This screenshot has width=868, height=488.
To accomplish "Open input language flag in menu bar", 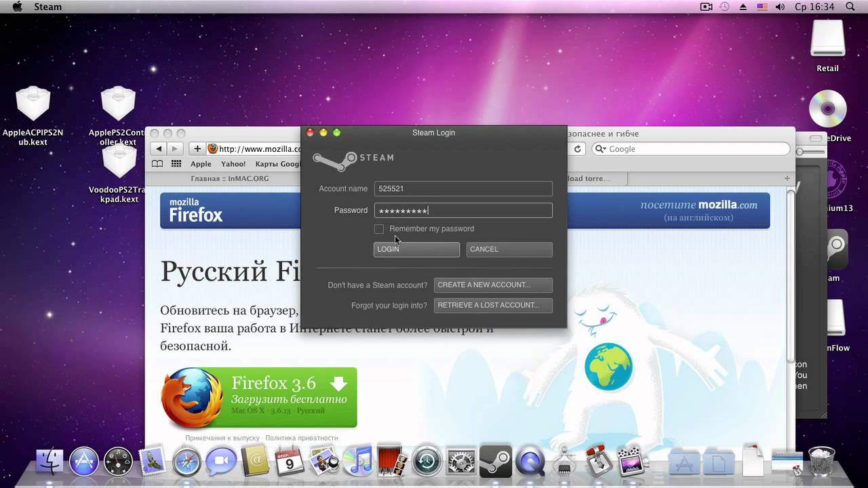I will coord(762,7).
